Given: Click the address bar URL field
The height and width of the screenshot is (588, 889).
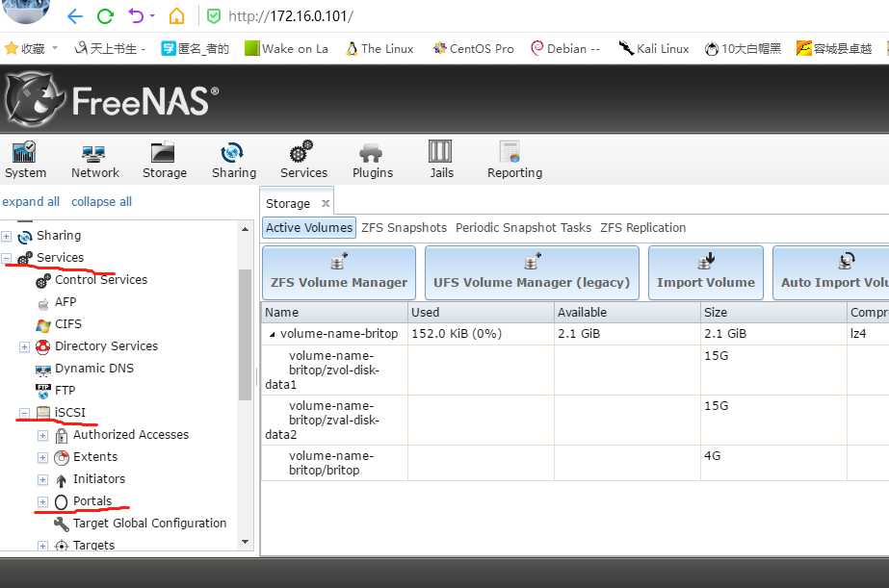Looking at the screenshot, I should click(x=291, y=15).
